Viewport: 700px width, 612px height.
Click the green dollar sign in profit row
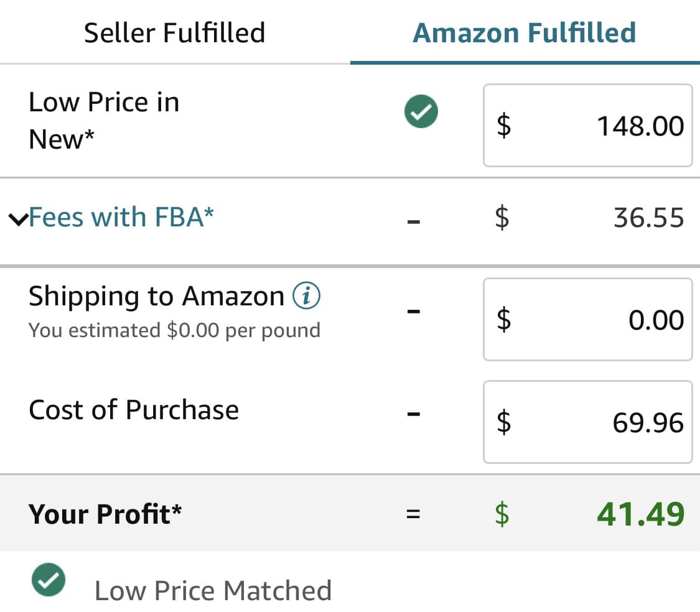tap(502, 514)
